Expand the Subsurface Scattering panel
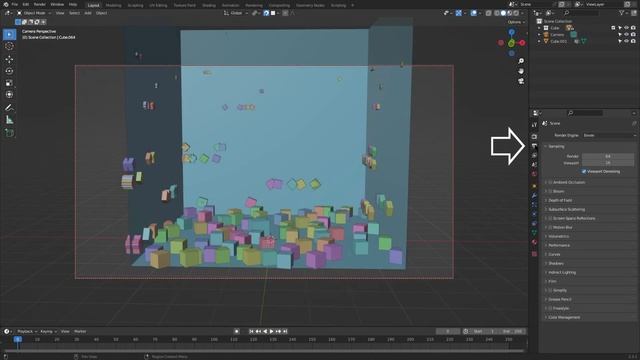The image size is (640, 360). [x=566, y=209]
